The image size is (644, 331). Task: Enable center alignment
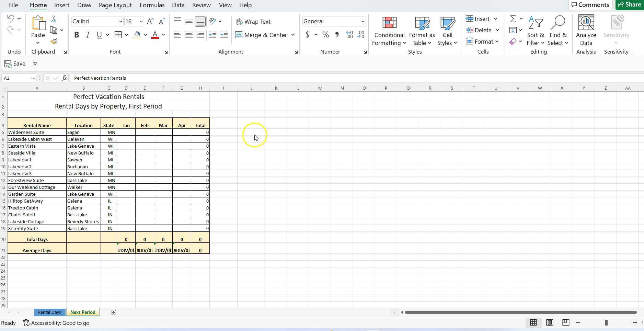(x=188, y=35)
